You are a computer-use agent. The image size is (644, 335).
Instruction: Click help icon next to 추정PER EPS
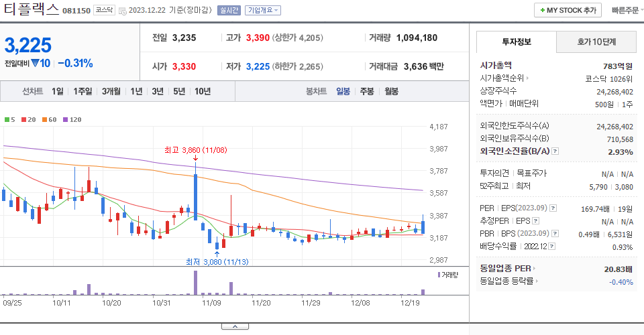[x=535, y=221]
